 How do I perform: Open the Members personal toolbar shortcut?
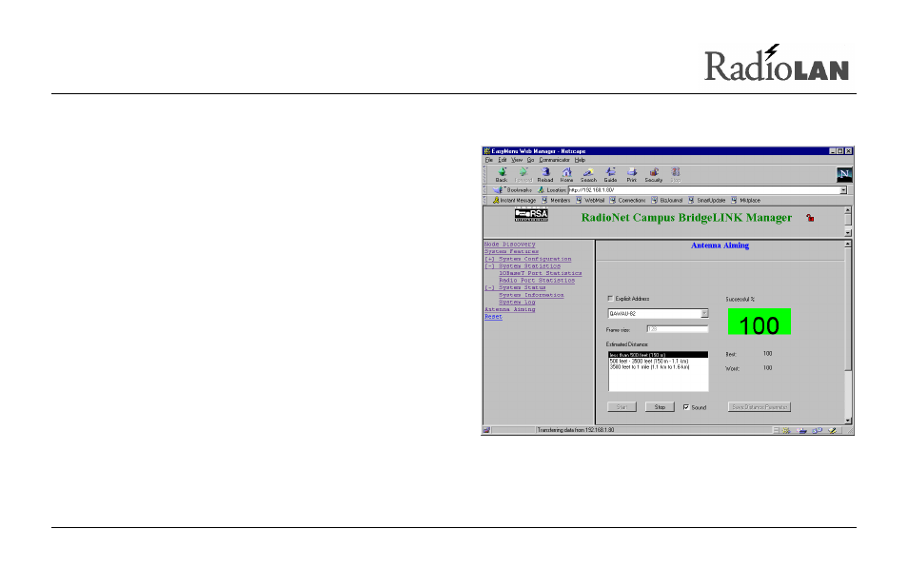(555, 200)
